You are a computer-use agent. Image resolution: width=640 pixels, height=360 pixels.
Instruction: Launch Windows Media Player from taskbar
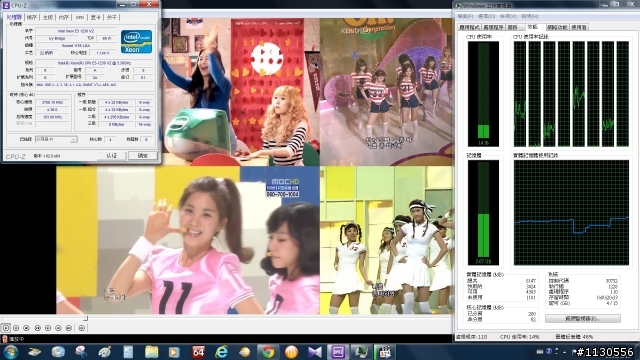click(x=174, y=352)
